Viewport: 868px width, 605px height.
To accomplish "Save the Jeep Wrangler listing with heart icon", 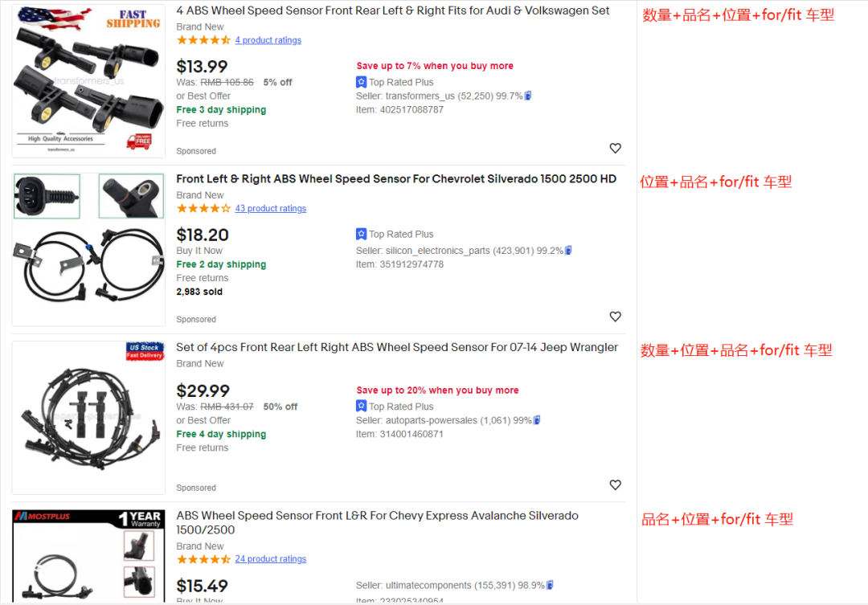I will (615, 485).
